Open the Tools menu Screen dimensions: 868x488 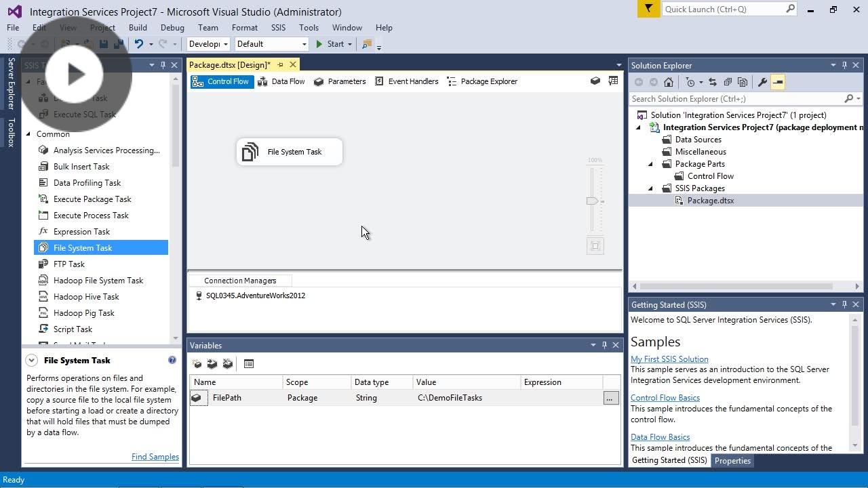(x=309, y=28)
